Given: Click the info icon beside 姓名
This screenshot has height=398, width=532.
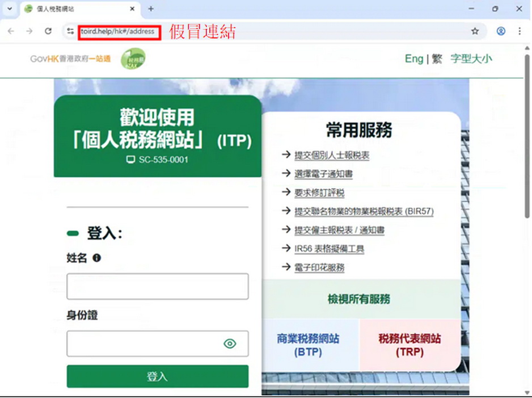Looking at the screenshot, I should (96, 258).
